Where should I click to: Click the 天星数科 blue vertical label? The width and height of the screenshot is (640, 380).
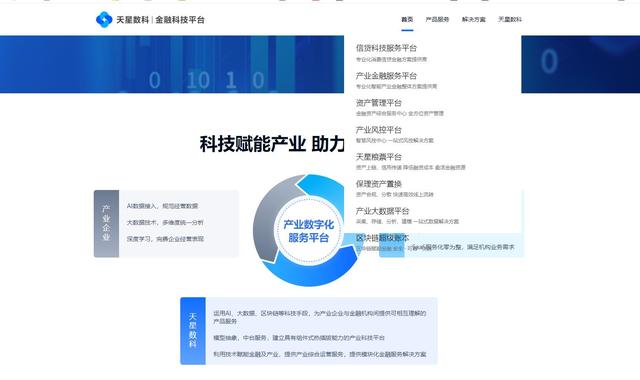tap(193, 331)
